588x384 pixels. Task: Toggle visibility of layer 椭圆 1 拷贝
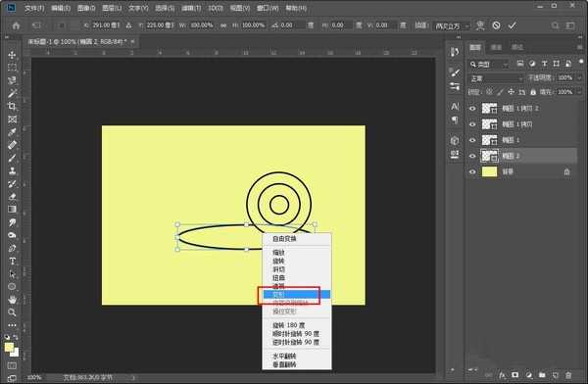[x=472, y=124]
